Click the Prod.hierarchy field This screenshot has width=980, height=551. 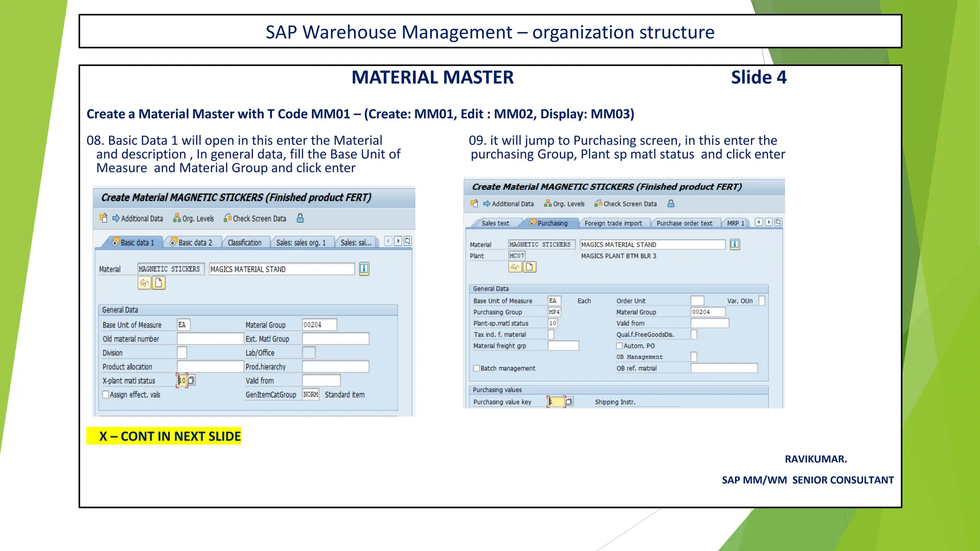[335, 366]
